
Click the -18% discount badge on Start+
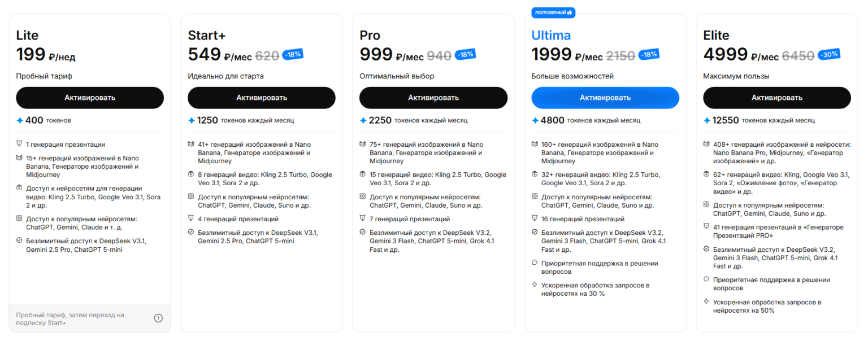293,54
